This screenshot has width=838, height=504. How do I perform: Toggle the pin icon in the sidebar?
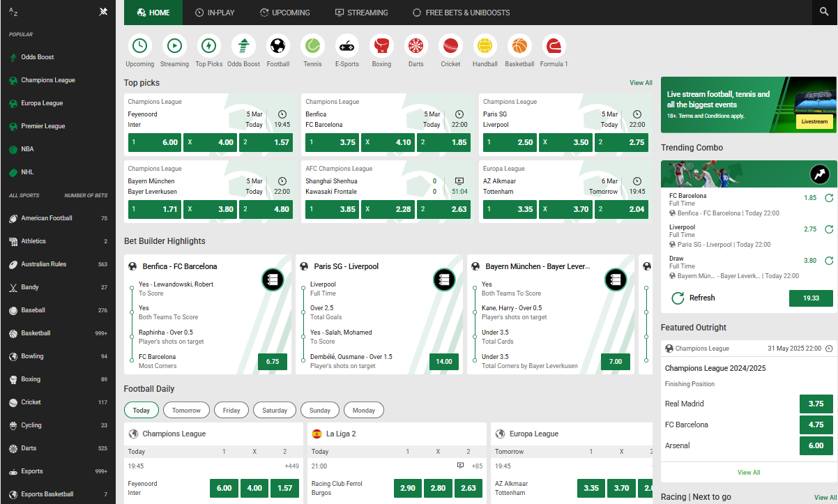click(x=103, y=12)
